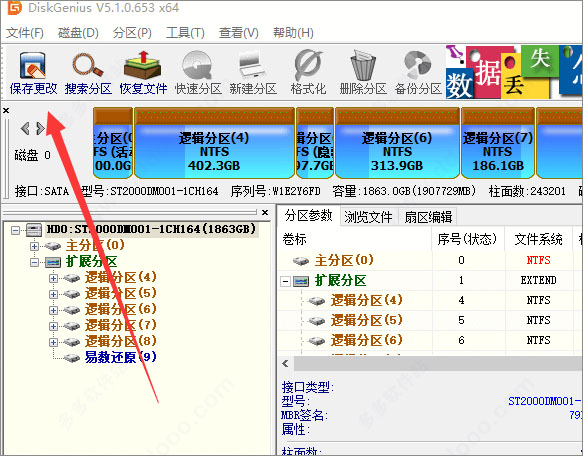Expand 逻辑分区(6) in the tree

coord(53,310)
